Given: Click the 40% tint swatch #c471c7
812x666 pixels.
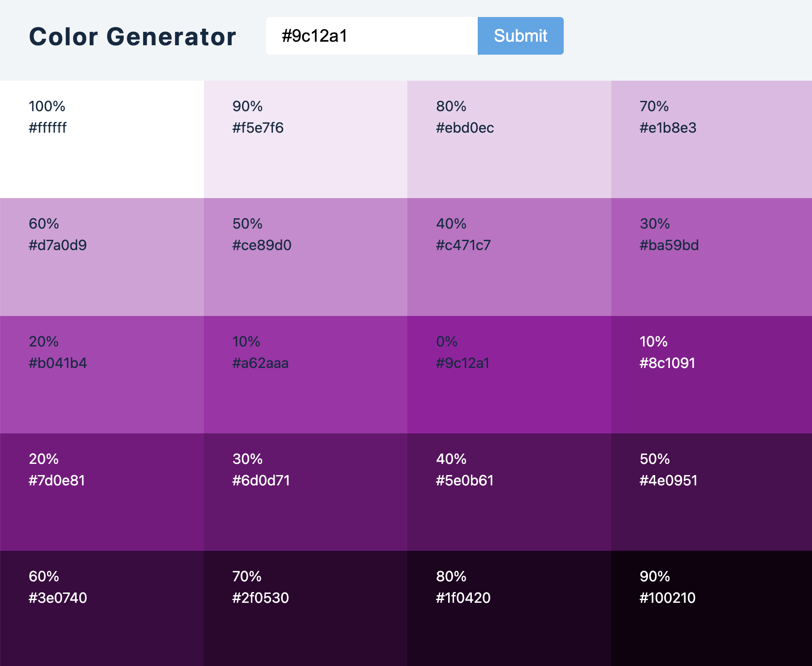Looking at the screenshot, I should [x=509, y=257].
